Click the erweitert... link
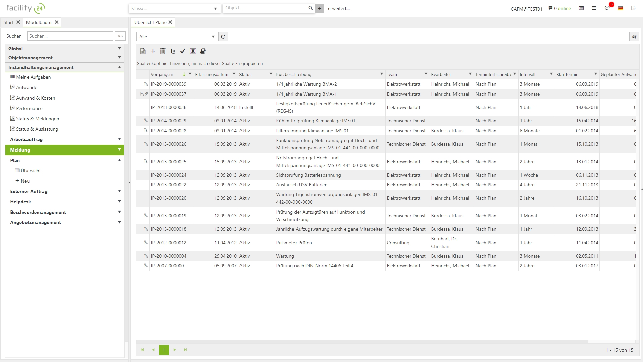Image resolution: width=644 pixels, height=362 pixels. click(x=338, y=8)
